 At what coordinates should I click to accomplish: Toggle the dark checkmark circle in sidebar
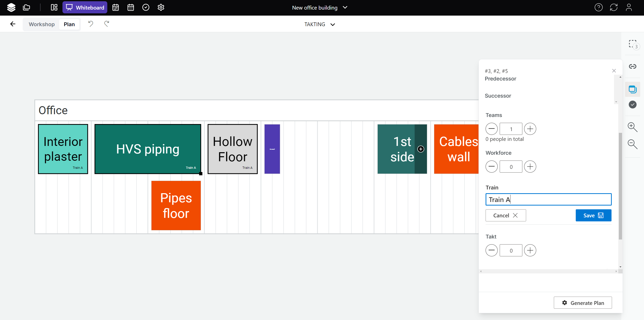click(x=632, y=104)
